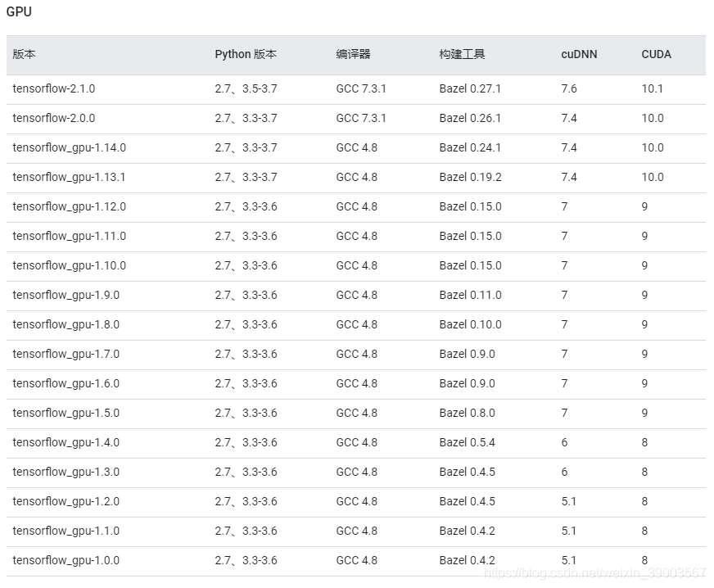
Task: Click Python 2.7、3.5-3.7 in tensorflow-2.1.0 row
Action: click(x=246, y=88)
